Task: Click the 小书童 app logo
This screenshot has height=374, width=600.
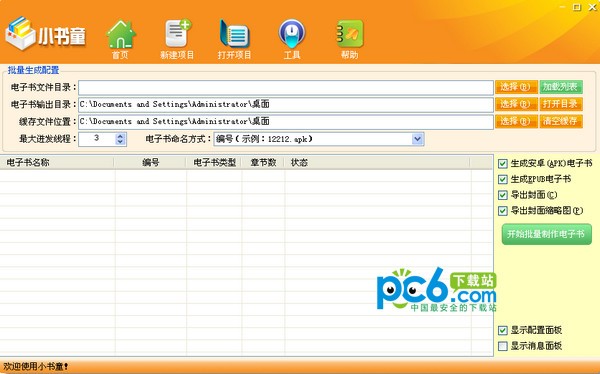Action: pos(46,34)
